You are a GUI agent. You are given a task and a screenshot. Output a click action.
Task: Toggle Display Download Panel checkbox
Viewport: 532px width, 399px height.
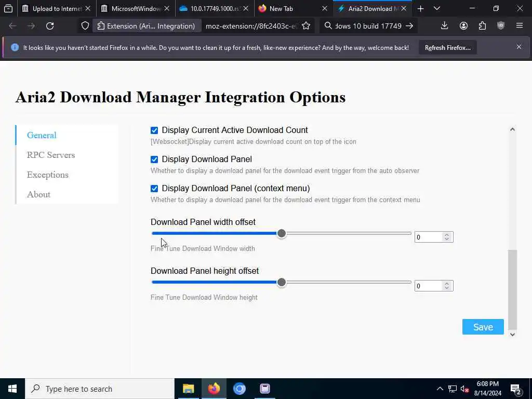(154, 159)
